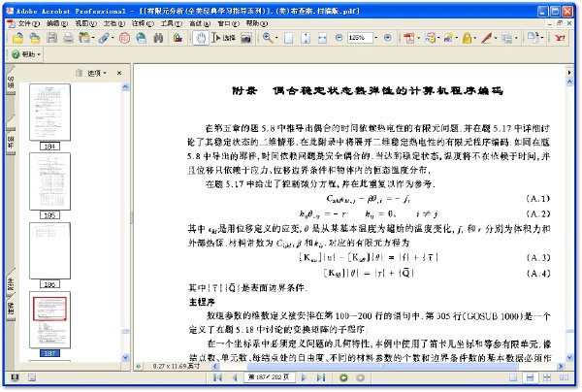Click the Comment & Markup icon
The height and width of the screenshot is (392, 582).
point(431,38)
